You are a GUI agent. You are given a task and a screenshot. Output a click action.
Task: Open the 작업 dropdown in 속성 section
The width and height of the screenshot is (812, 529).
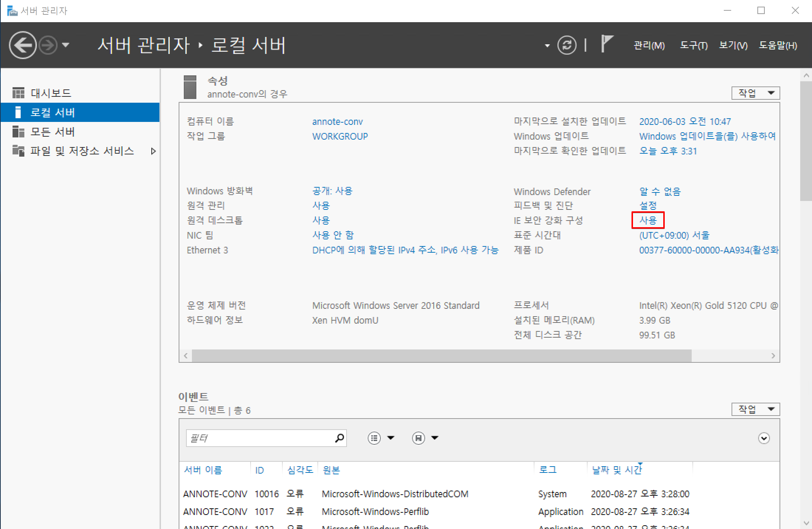point(755,93)
